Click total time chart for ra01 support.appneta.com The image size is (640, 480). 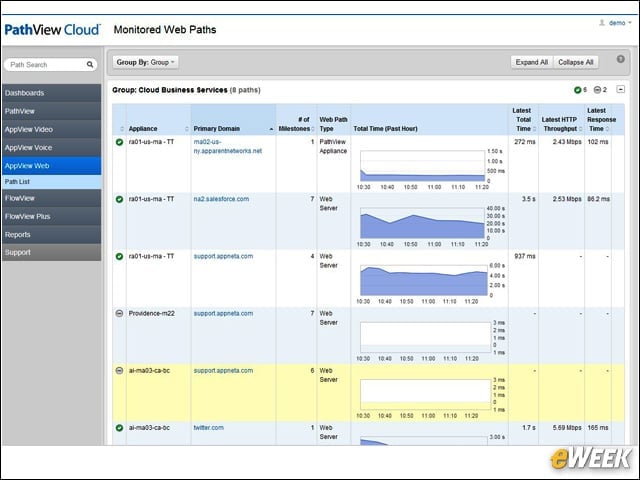pos(424,280)
